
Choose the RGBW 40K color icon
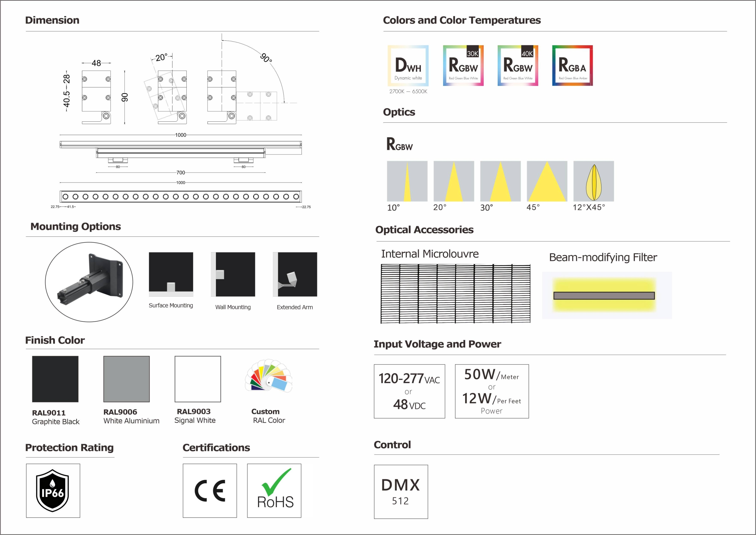[x=518, y=66]
